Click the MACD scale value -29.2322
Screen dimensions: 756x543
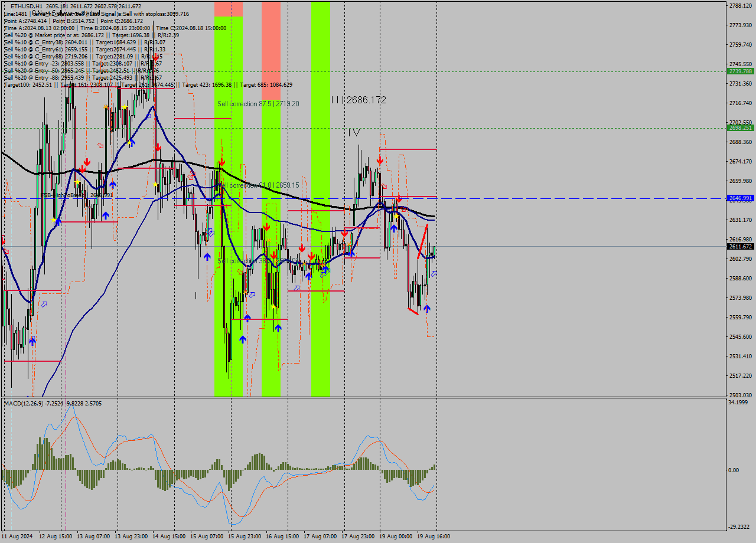739,527
